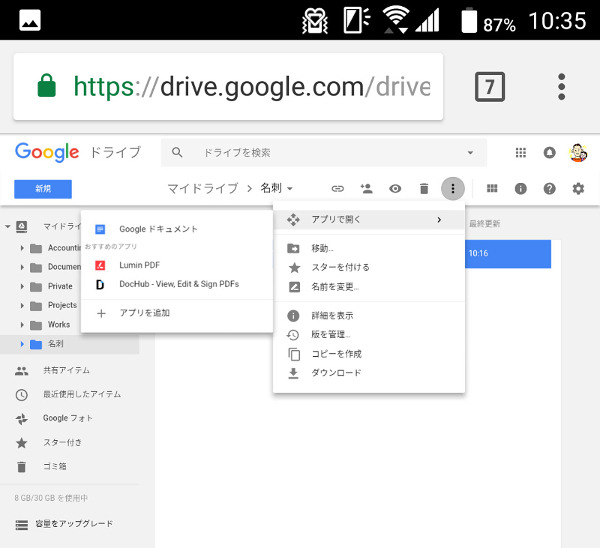Screen dimensions: 600x548
Task: Select 移動 from the context menu
Action: 369,248
